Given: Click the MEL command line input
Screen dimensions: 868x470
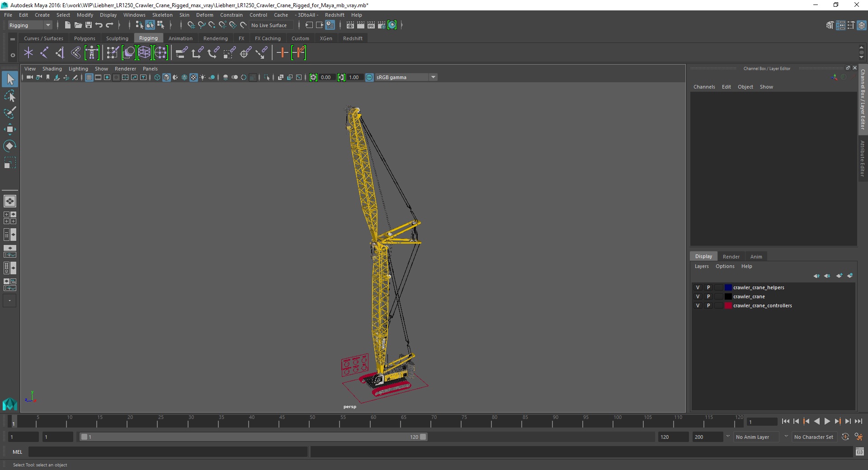Looking at the screenshot, I should click(x=168, y=451).
